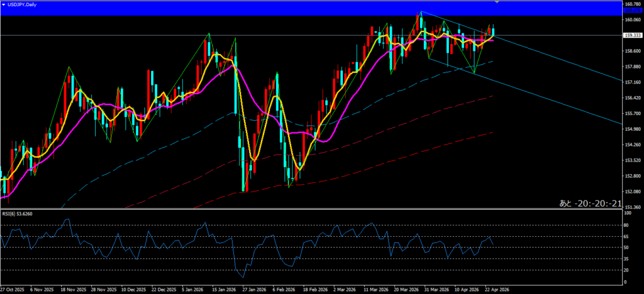Click the 157.880 price axis label

(x=631, y=67)
